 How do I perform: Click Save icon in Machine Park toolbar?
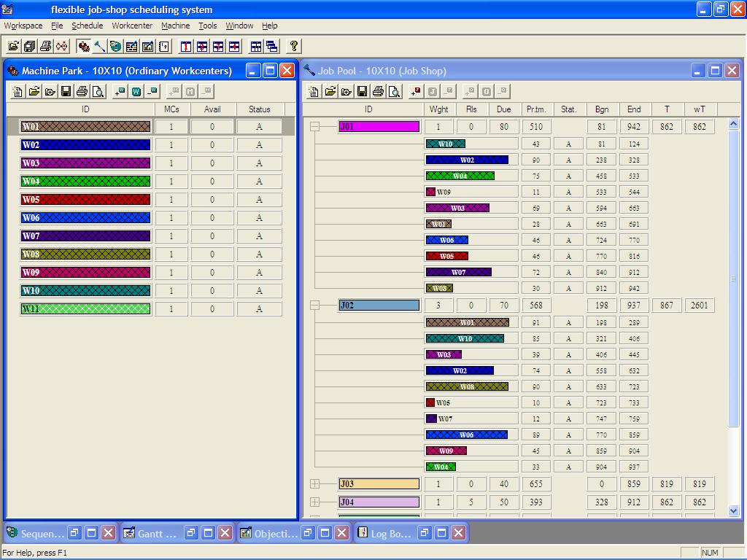coord(66,91)
